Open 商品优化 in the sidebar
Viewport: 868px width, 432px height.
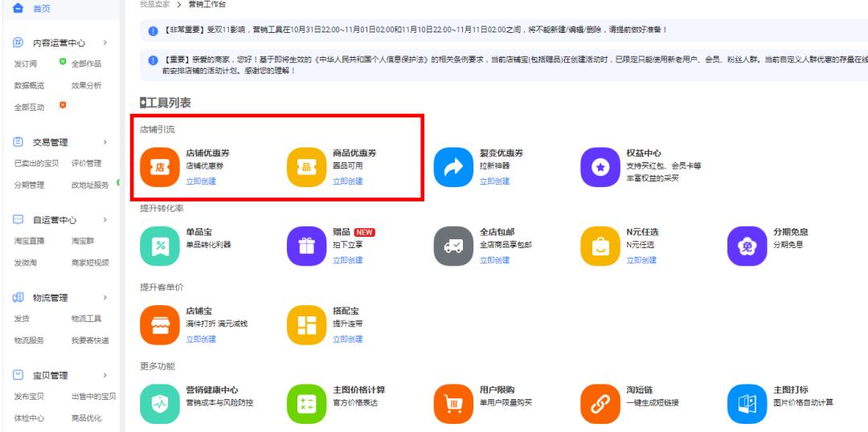[86, 418]
